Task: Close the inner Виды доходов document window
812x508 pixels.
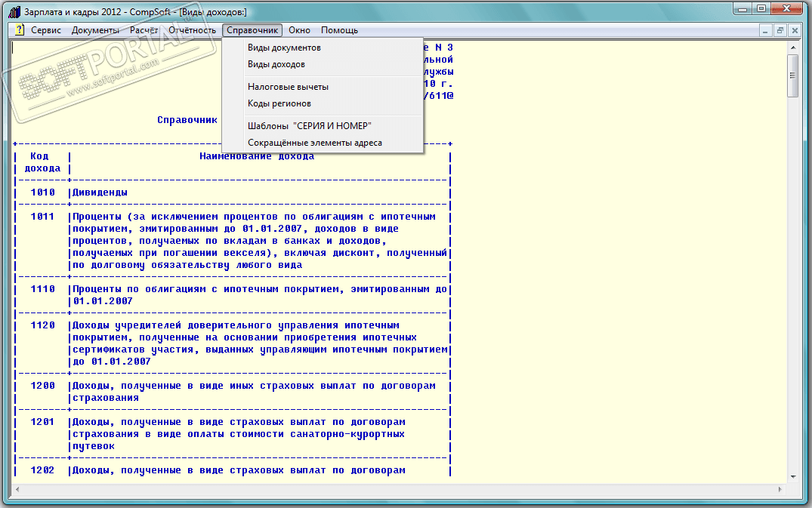Action: (795, 30)
